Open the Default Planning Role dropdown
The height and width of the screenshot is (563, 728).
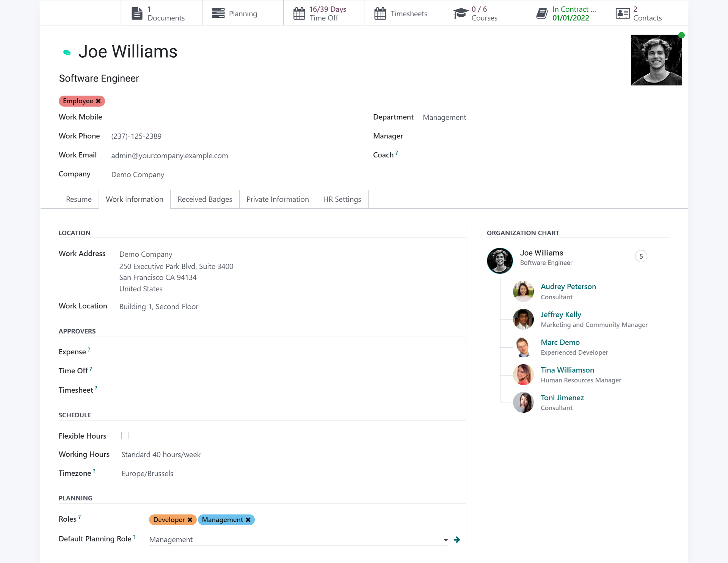pyautogui.click(x=444, y=539)
